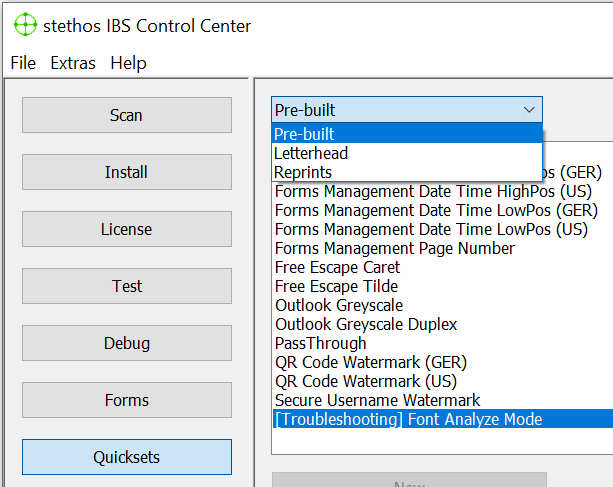The height and width of the screenshot is (487, 613).
Task: Select the Quicksets button
Action: click(126, 457)
